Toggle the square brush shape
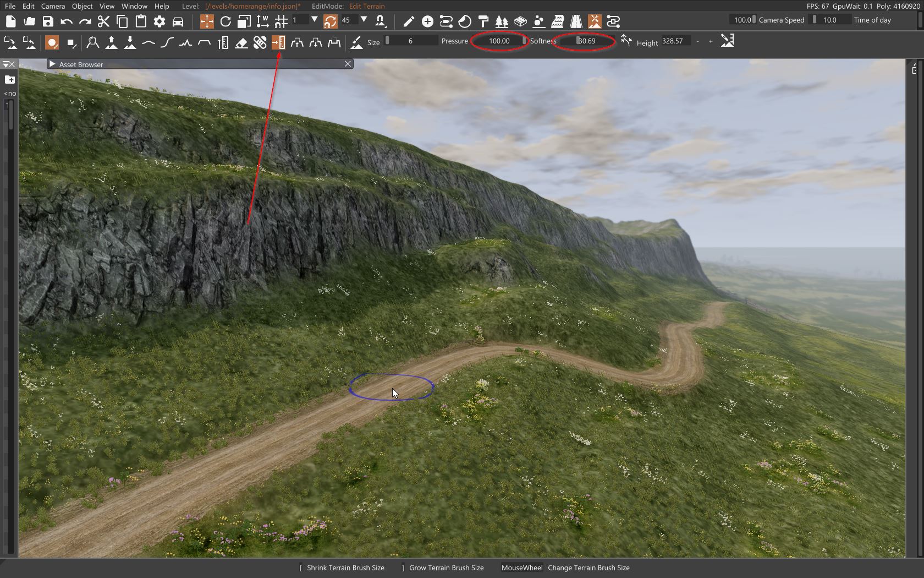The height and width of the screenshot is (578, 924). [x=71, y=42]
